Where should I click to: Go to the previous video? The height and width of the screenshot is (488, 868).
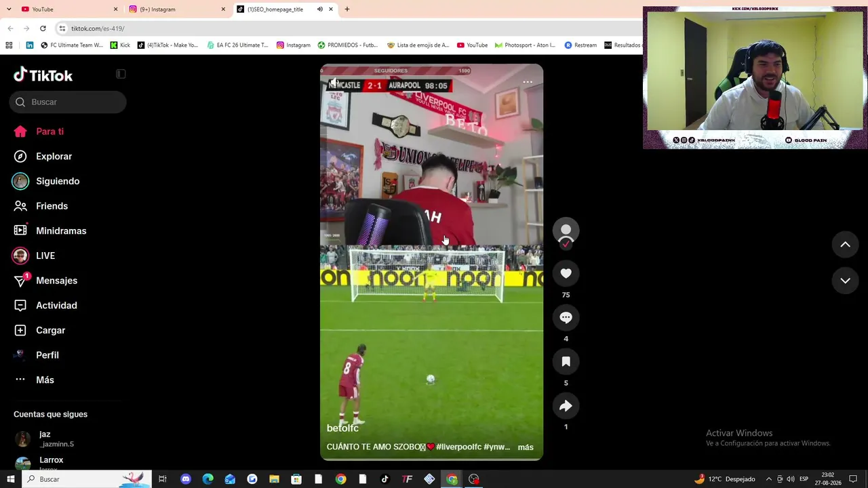[x=845, y=245]
